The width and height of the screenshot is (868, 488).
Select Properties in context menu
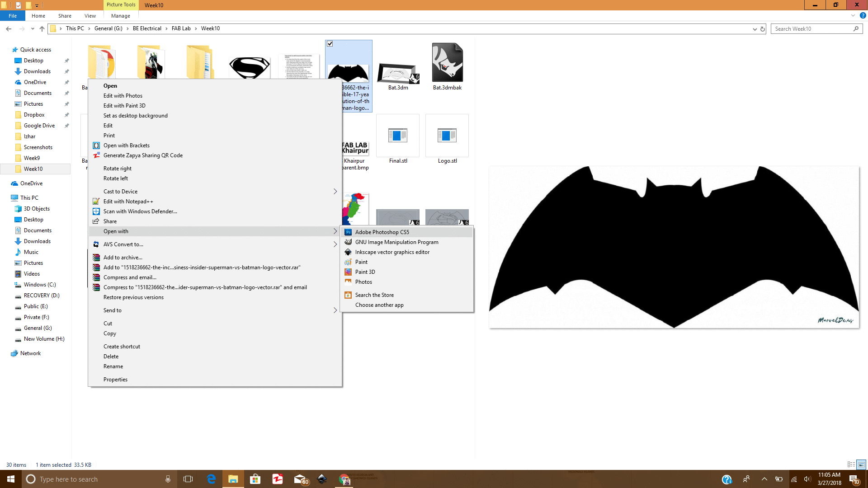115,380
